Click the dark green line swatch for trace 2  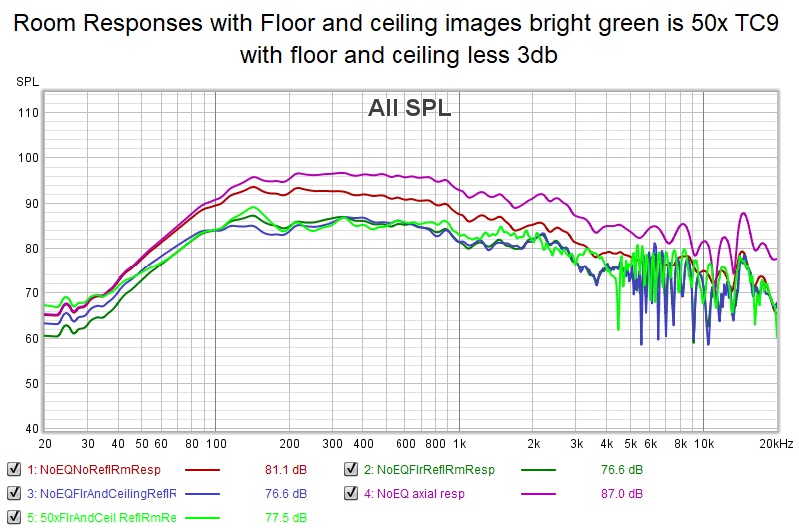538,470
